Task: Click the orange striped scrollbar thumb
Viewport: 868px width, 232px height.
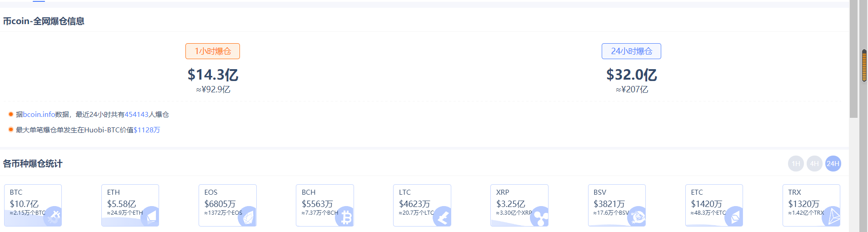Action: pyautogui.click(x=864, y=66)
